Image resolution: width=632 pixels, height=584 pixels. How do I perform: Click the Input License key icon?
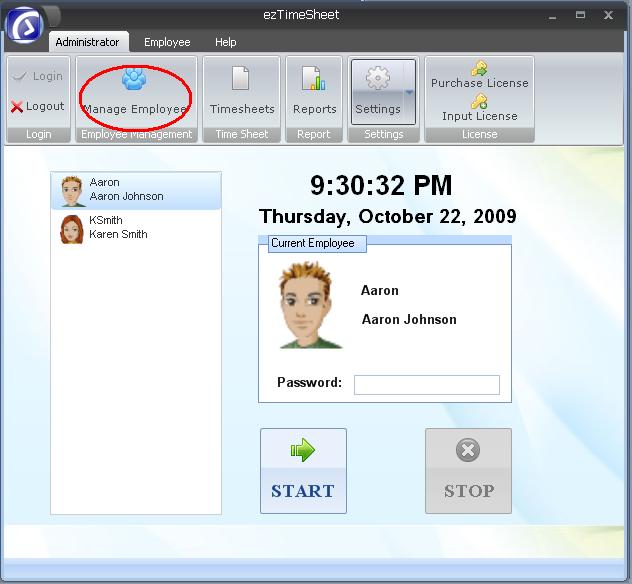pyautogui.click(x=479, y=101)
